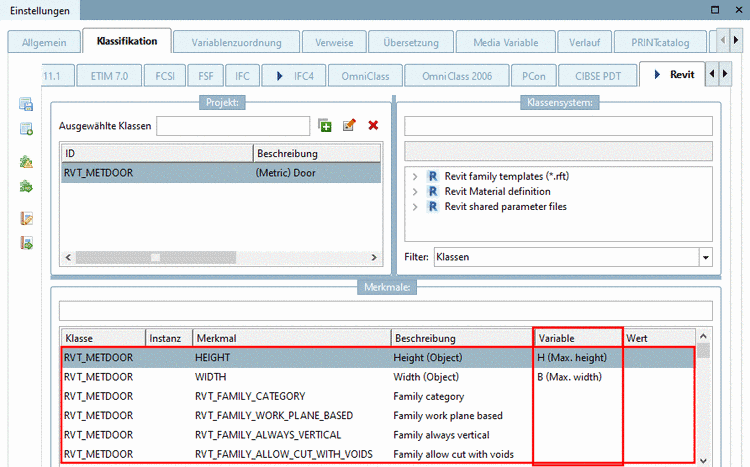The width and height of the screenshot is (750, 467).
Task: Click the Merkmale search input field
Action: tap(386, 311)
